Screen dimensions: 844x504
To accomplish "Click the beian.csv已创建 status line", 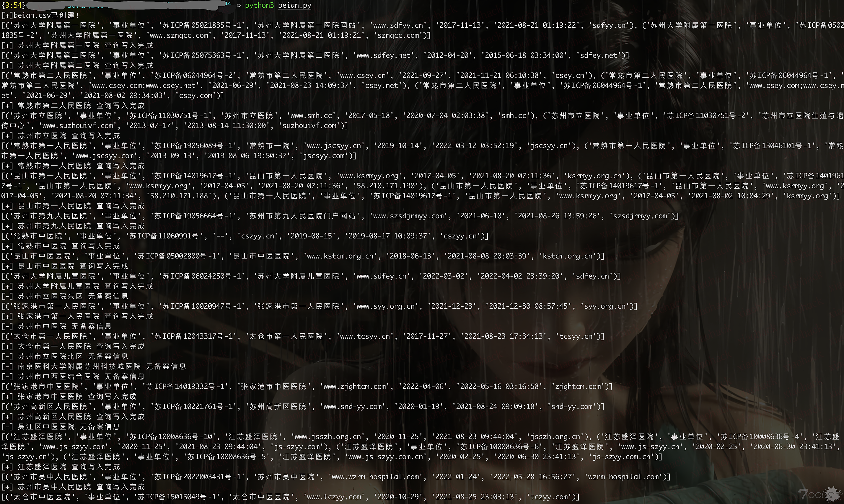I will (41, 15).
